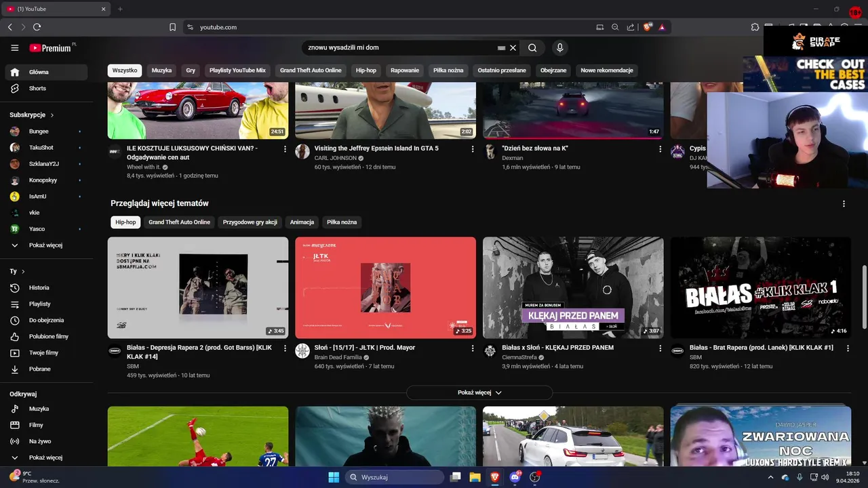Open options for Brat Rapera video
Image resolution: width=868 pixels, height=488 pixels.
[848, 348]
